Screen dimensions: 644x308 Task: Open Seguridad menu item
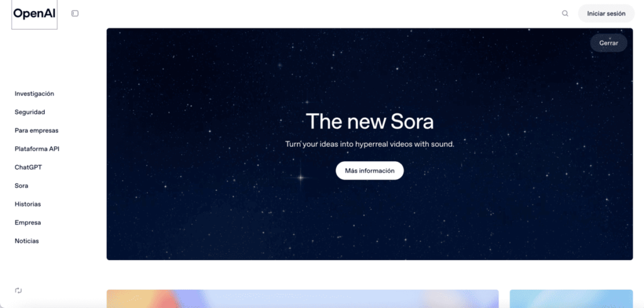[30, 112]
